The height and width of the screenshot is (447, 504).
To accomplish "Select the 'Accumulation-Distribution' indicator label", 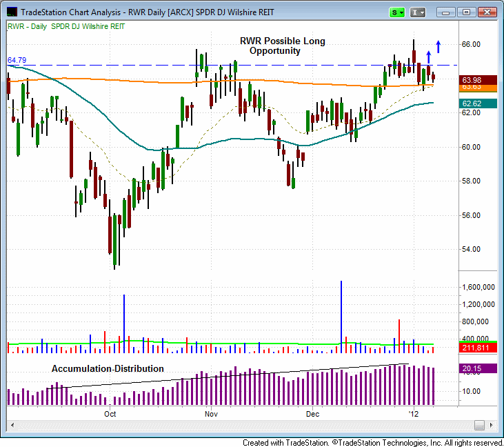I will tap(108, 368).
